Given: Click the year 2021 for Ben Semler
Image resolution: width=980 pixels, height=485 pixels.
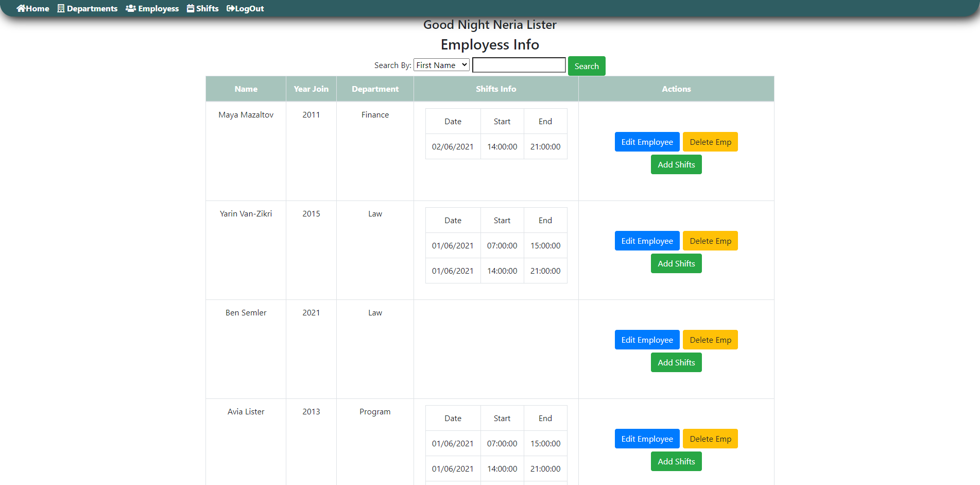Looking at the screenshot, I should point(311,312).
